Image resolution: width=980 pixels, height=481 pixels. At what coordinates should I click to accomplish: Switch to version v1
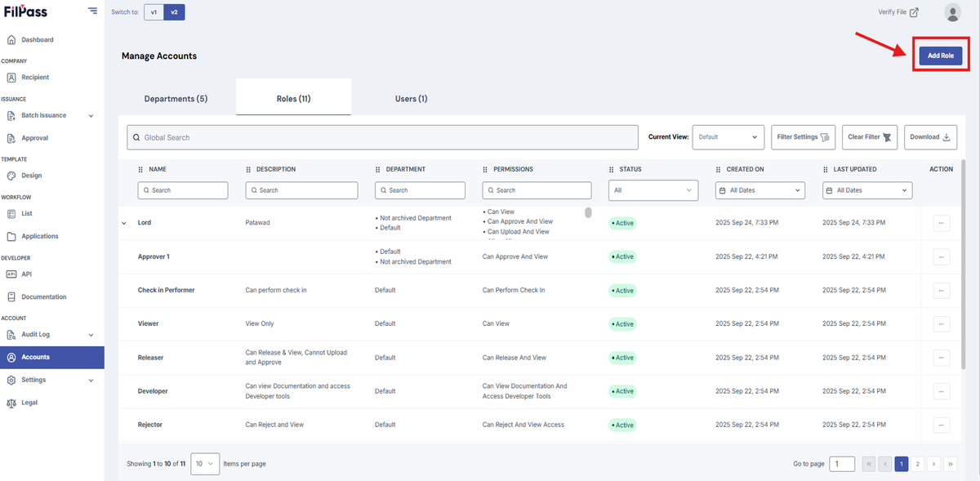(154, 12)
